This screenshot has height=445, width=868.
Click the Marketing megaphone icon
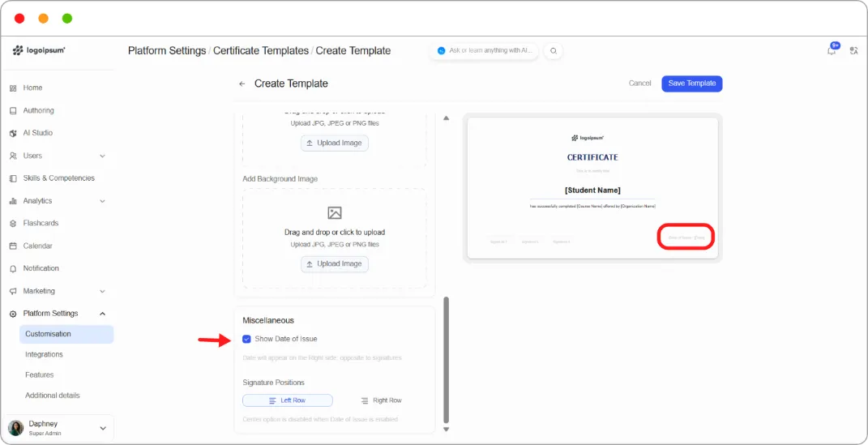[x=13, y=291]
